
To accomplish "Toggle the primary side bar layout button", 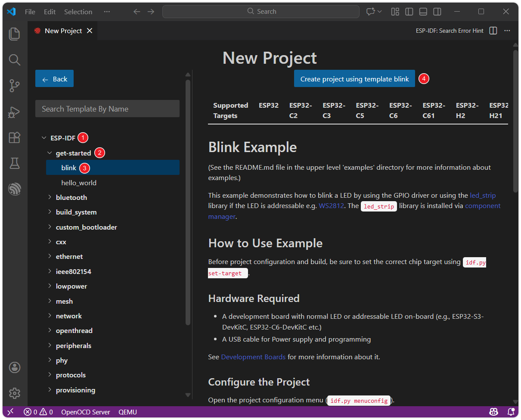I will [409, 12].
